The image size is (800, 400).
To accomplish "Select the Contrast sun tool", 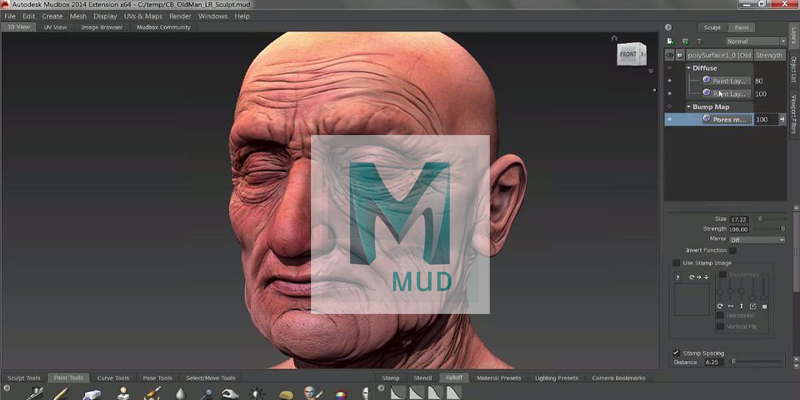I will click(x=257, y=394).
